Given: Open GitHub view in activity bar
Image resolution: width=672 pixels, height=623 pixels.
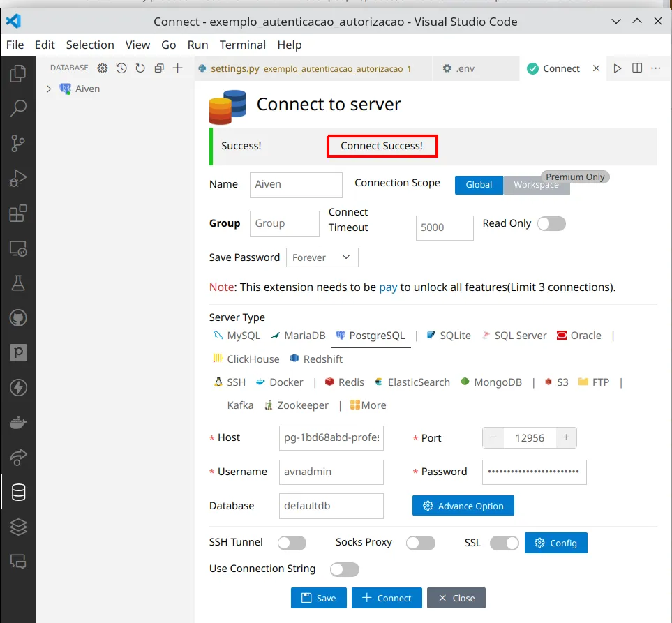Looking at the screenshot, I should [x=18, y=318].
